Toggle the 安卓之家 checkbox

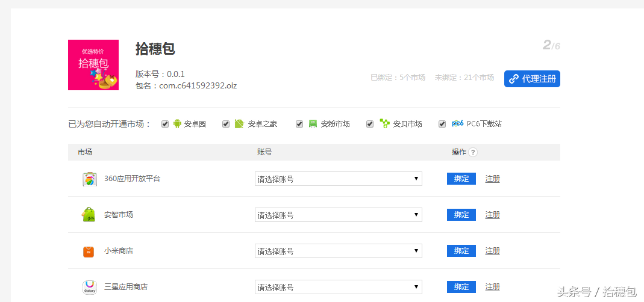226,123
